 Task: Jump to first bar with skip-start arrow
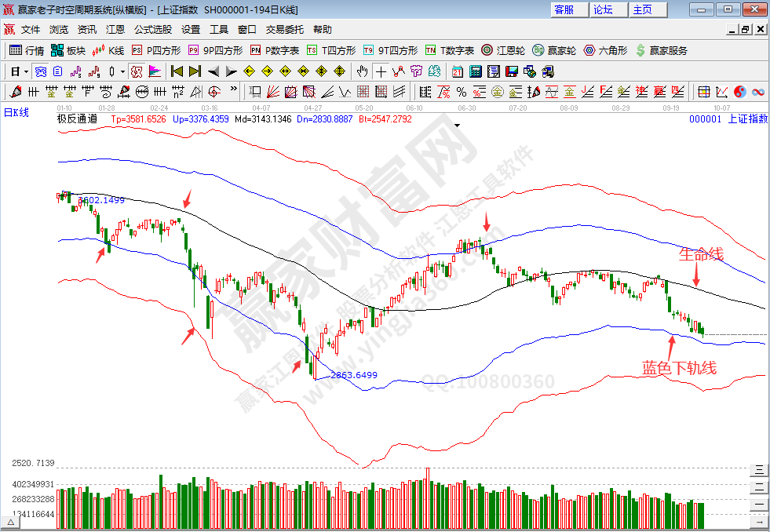coord(177,71)
